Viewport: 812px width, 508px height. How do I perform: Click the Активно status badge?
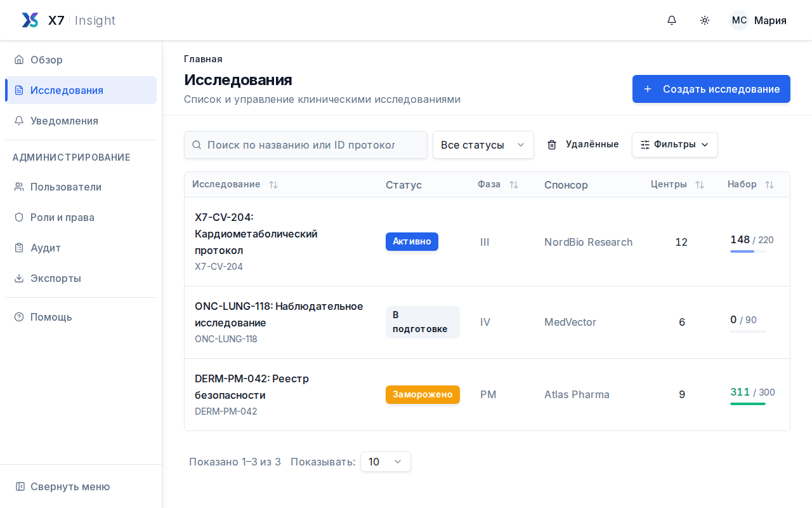412,242
